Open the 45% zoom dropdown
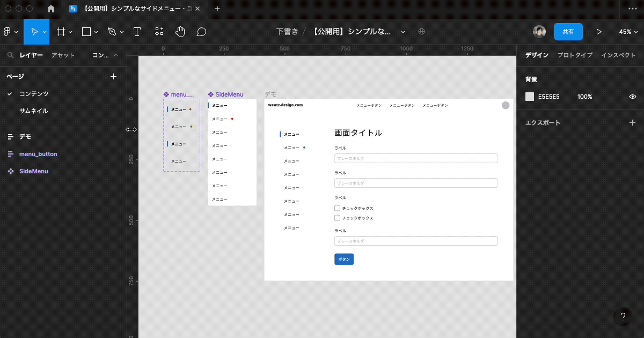Image resolution: width=644 pixels, height=338 pixels. tap(628, 32)
